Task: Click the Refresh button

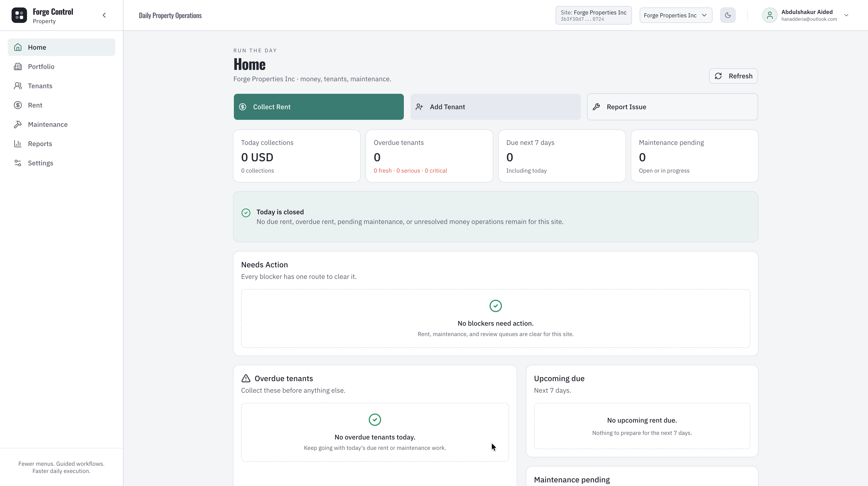Action: pyautogui.click(x=733, y=76)
